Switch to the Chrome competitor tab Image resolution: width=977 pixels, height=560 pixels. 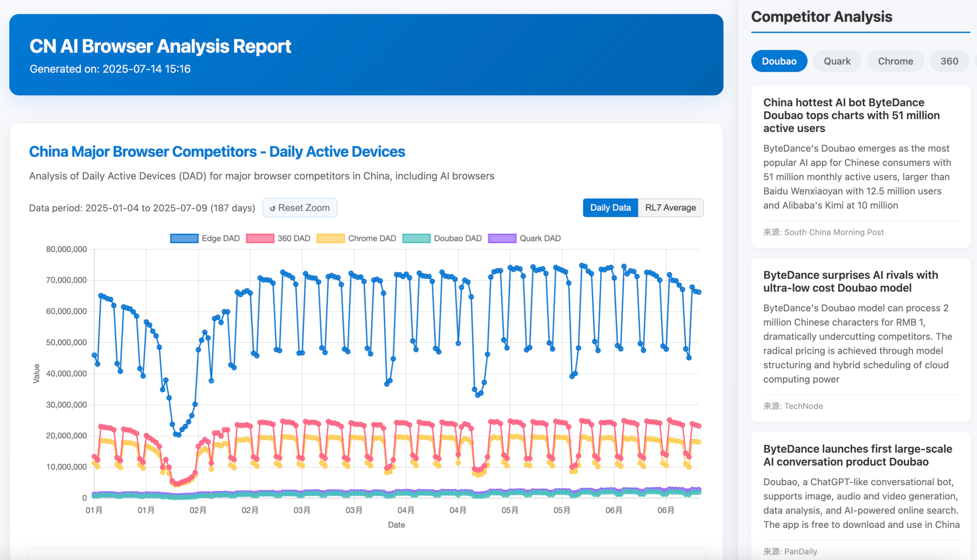[896, 61]
